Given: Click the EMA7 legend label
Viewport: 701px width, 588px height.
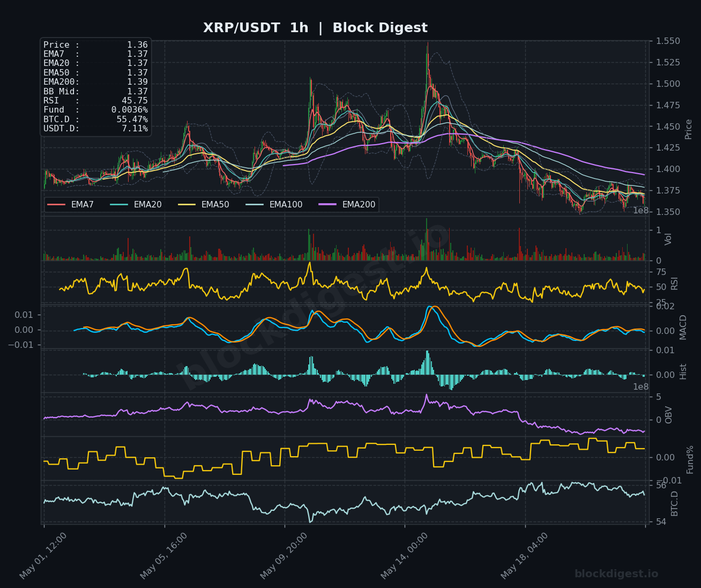Looking at the screenshot, I should pos(83,205).
